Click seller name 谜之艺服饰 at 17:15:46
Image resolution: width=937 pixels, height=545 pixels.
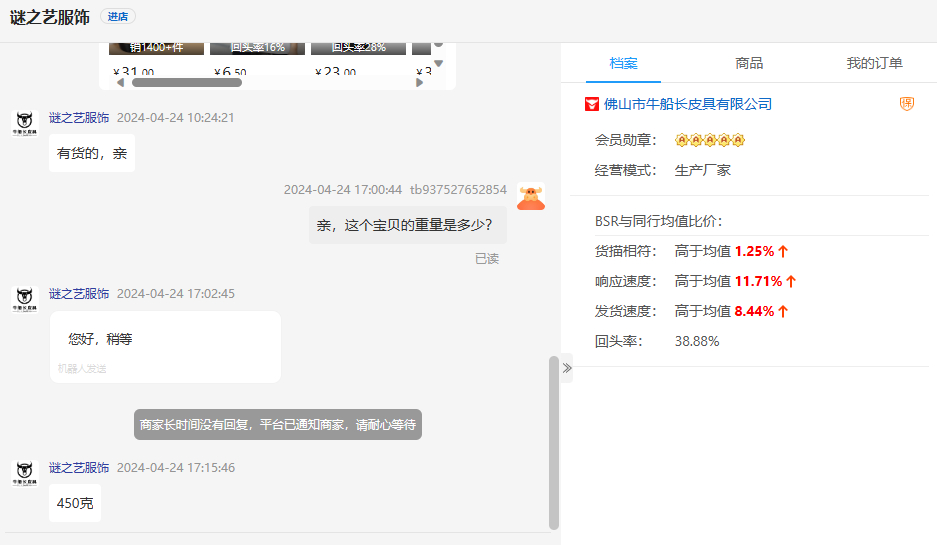[79, 467]
